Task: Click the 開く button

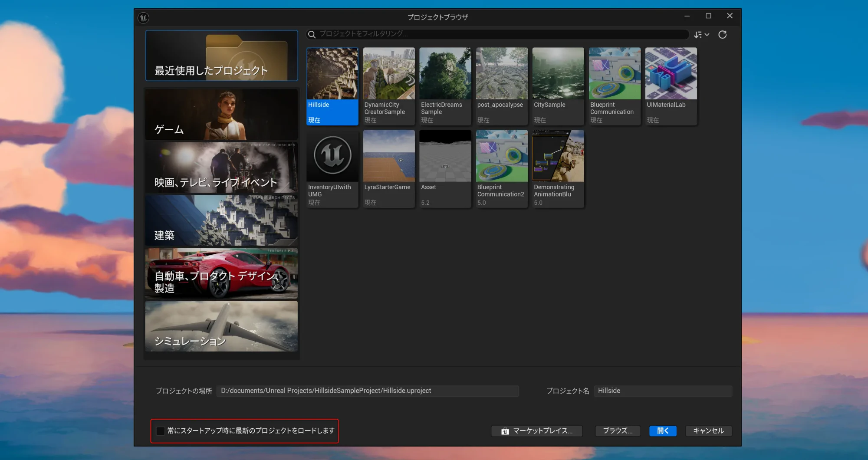Action: (663, 431)
